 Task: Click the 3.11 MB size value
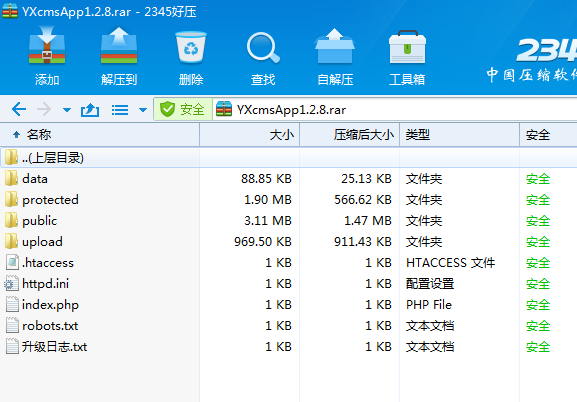[268, 221]
